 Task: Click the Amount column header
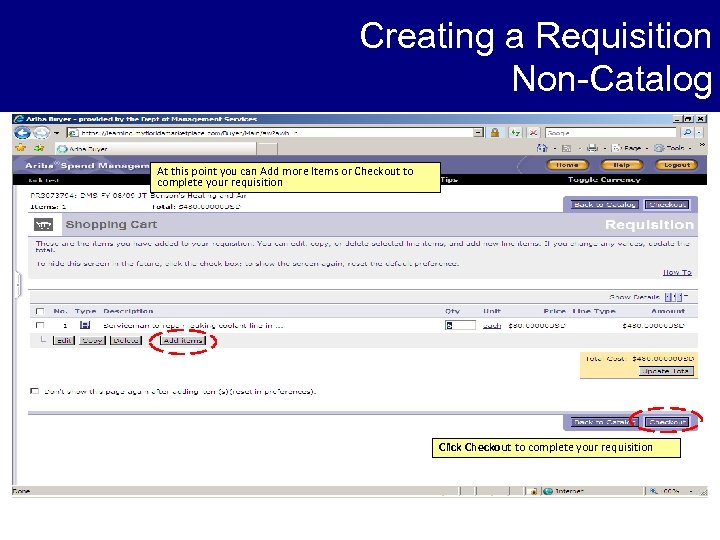(x=668, y=311)
